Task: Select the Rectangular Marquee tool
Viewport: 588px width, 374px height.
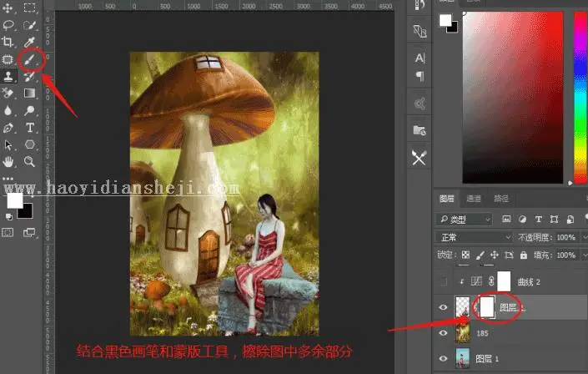Action: click(x=29, y=8)
